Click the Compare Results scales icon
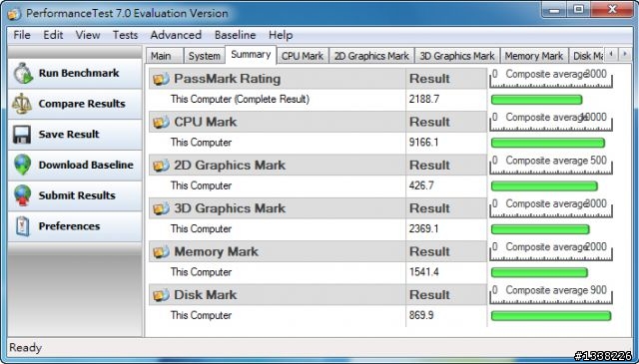The height and width of the screenshot is (364, 639). tap(21, 104)
